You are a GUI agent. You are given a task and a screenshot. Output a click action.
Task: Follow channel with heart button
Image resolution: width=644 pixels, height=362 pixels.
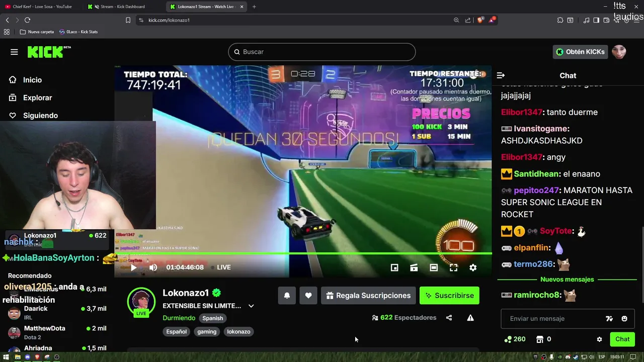pyautogui.click(x=308, y=296)
